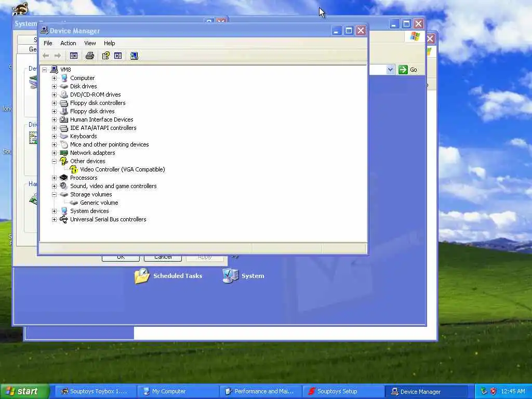Click the Mice and pointing devices icon
The width and height of the screenshot is (532, 399).
(64, 144)
